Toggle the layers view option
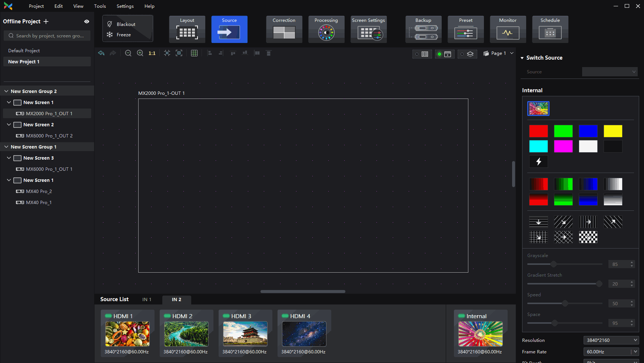This screenshot has height=363, width=644. 467,54
